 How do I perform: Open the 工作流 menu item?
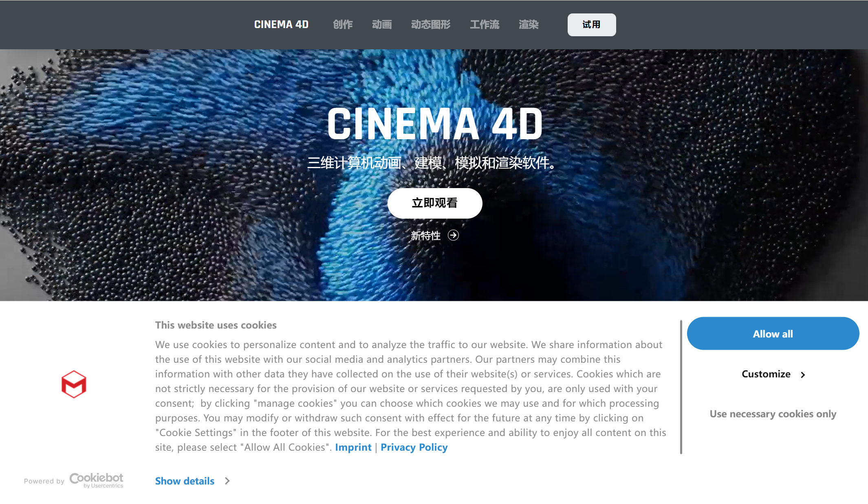pos(485,24)
